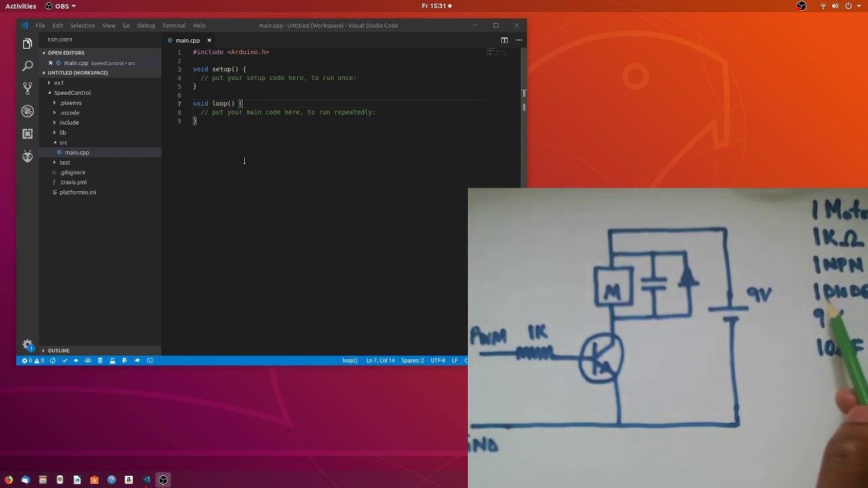Click Activities in the top bar
Screen dimensions: 868x488
(21, 6)
